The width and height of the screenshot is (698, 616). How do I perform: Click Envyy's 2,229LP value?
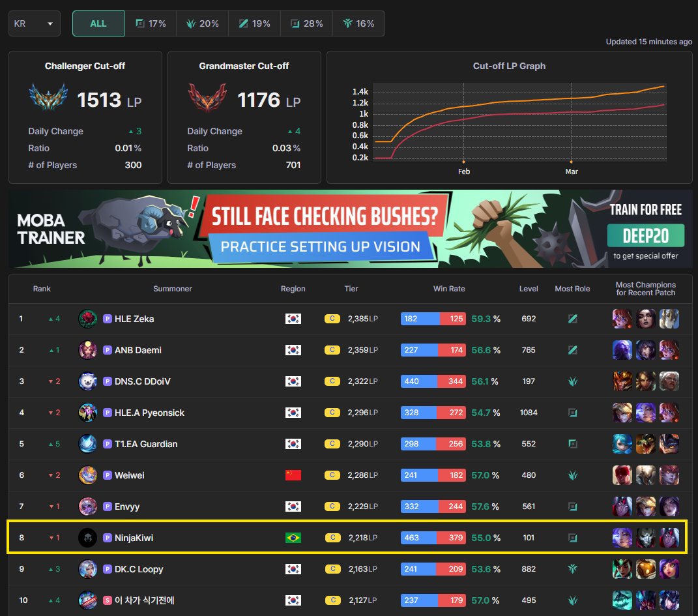(x=363, y=506)
